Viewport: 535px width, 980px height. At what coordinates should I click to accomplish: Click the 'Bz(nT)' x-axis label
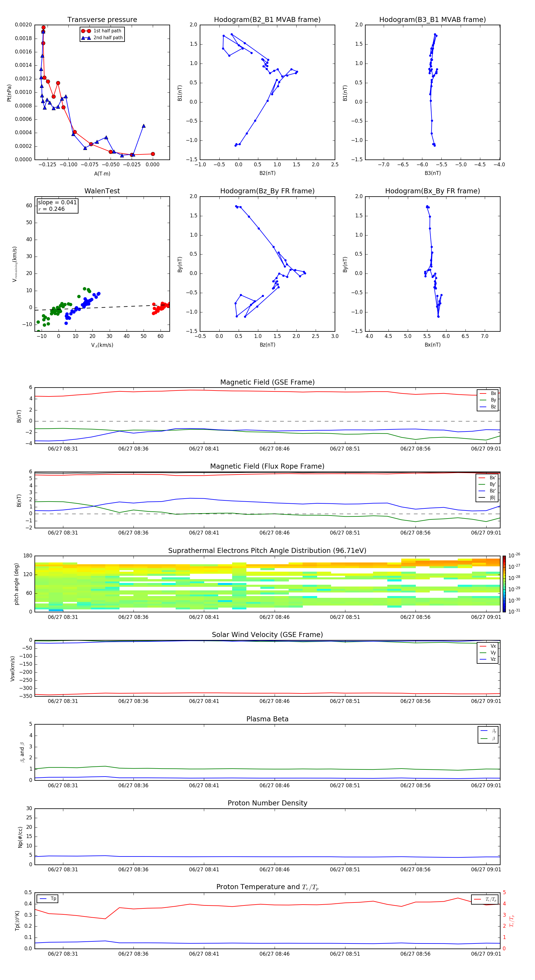point(267,345)
